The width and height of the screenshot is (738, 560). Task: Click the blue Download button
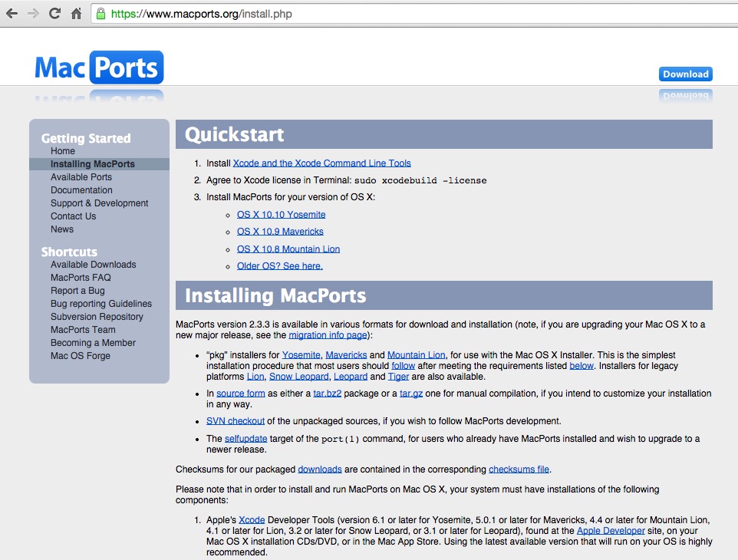point(685,74)
